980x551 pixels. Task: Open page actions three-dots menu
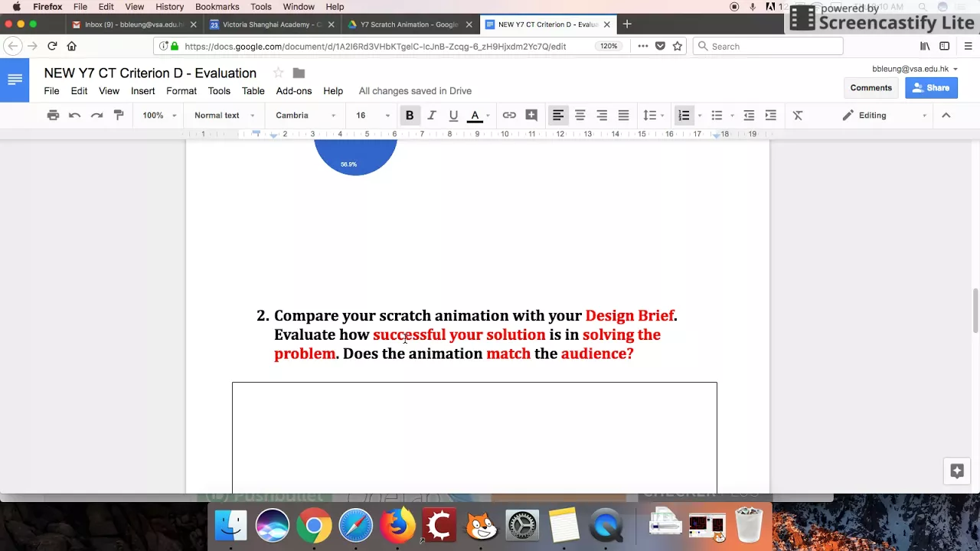pos(642,46)
